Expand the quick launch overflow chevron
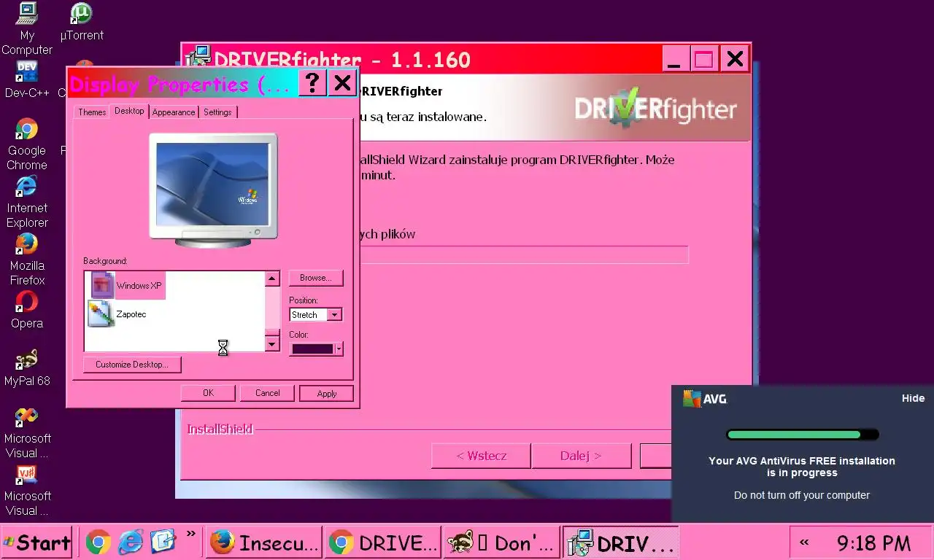Viewport: 934px width, 560px height. point(191,534)
